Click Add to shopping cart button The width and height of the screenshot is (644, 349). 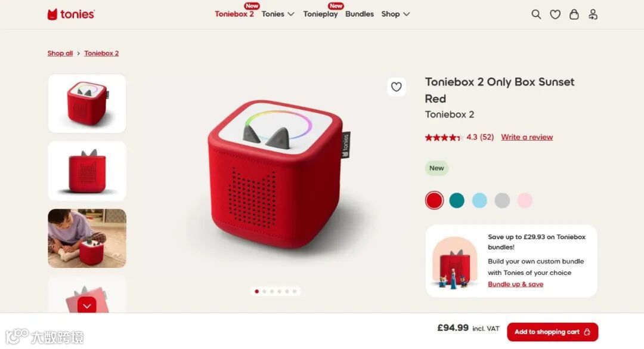pos(552,332)
